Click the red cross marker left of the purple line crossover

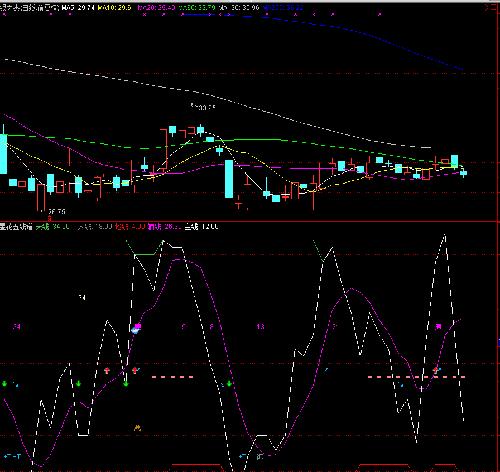(107, 370)
